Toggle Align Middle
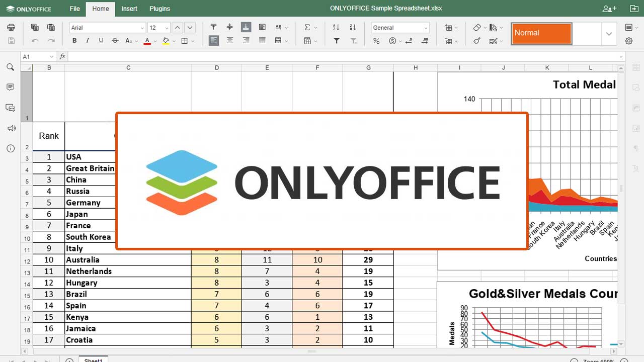 [x=230, y=28]
